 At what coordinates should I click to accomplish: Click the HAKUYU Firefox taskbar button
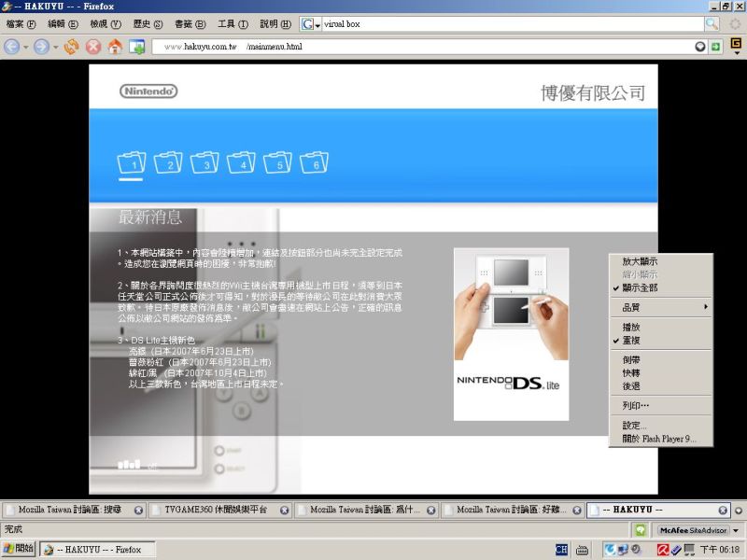click(97, 550)
